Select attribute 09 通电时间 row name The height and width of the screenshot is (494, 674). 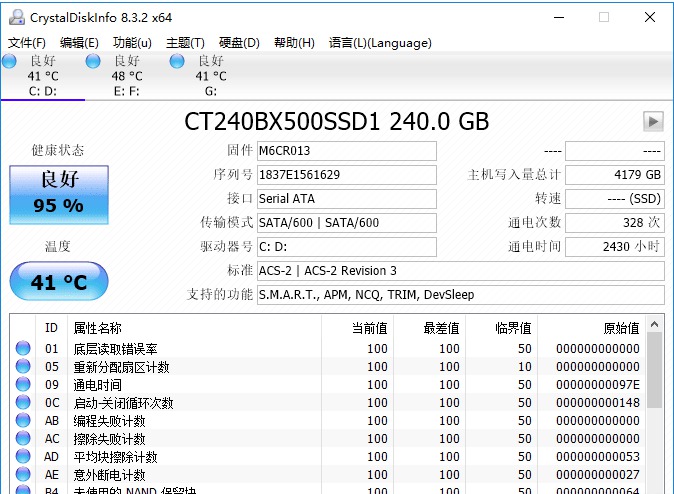click(x=98, y=385)
